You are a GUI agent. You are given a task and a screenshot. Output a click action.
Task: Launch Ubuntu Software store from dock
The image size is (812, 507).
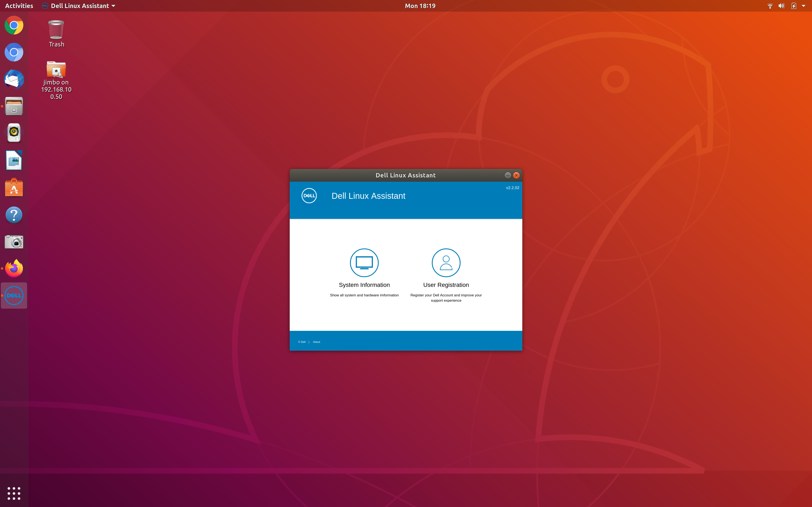(14, 188)
